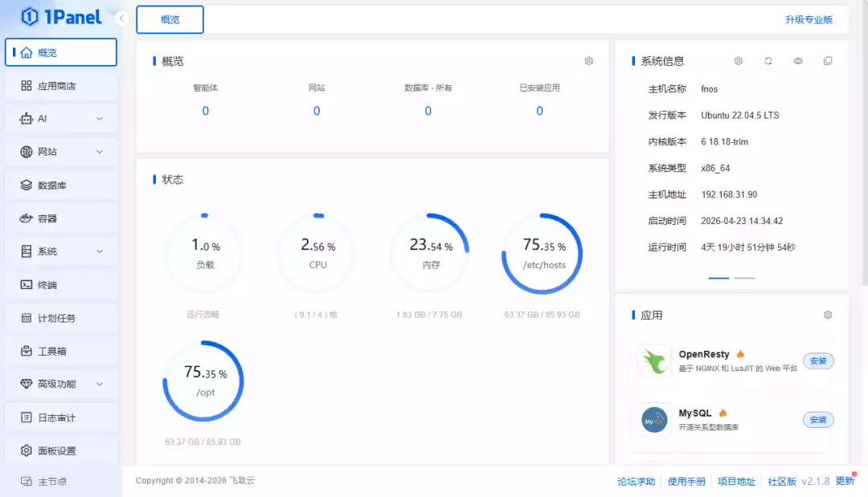Open the Terminal from sidebar
This screenshot has height=497, width=868.
pyautogui.click(x=60, y=285)
